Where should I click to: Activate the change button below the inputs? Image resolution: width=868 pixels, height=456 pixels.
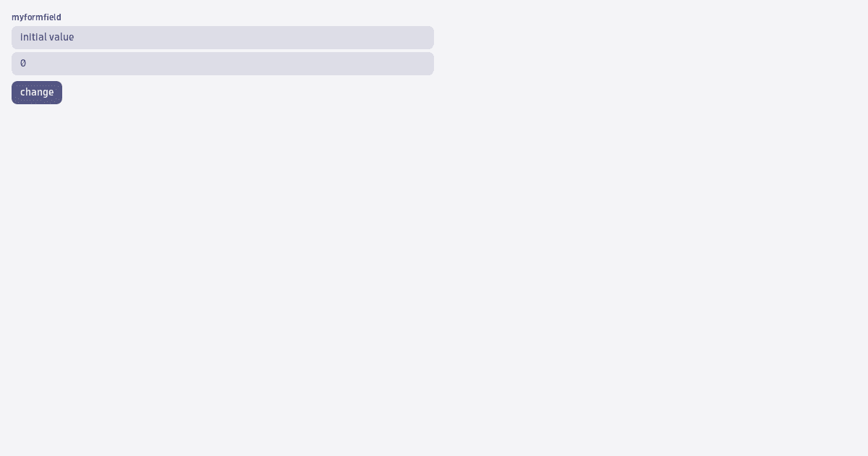click(x=37, y=93)
